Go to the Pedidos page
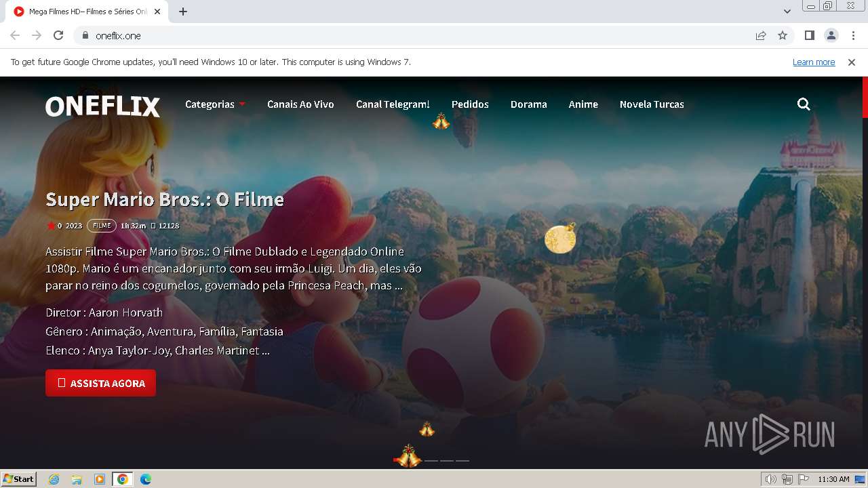This screenshot has width=868, height=488. 470,104
